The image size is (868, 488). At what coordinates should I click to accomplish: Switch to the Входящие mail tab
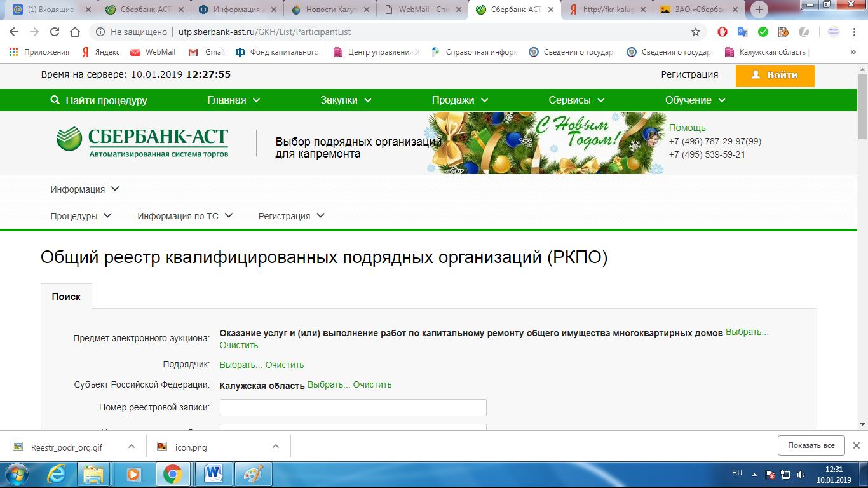(51, 10)
